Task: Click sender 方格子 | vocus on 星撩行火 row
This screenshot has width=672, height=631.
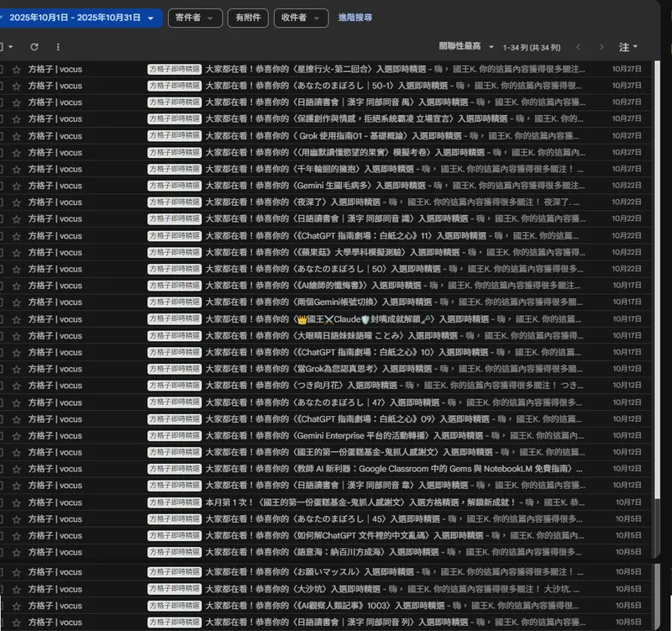Action: click(55, 69)
